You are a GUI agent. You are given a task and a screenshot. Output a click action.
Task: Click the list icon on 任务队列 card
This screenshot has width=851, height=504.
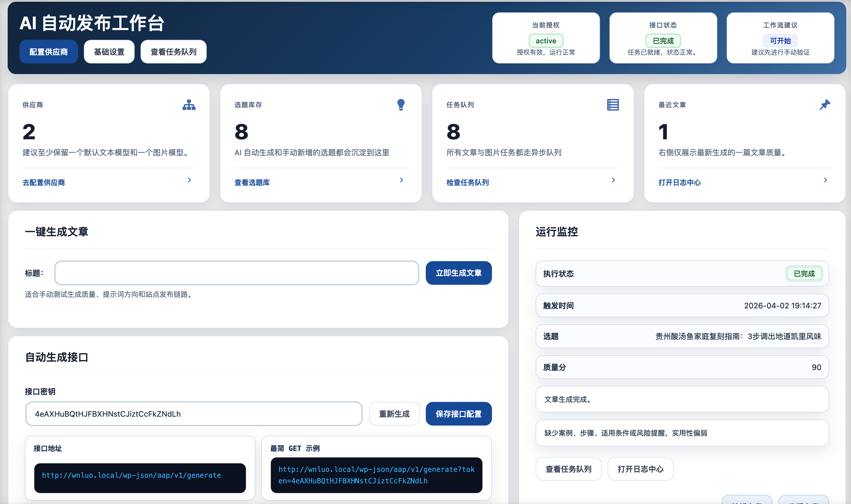613,104
